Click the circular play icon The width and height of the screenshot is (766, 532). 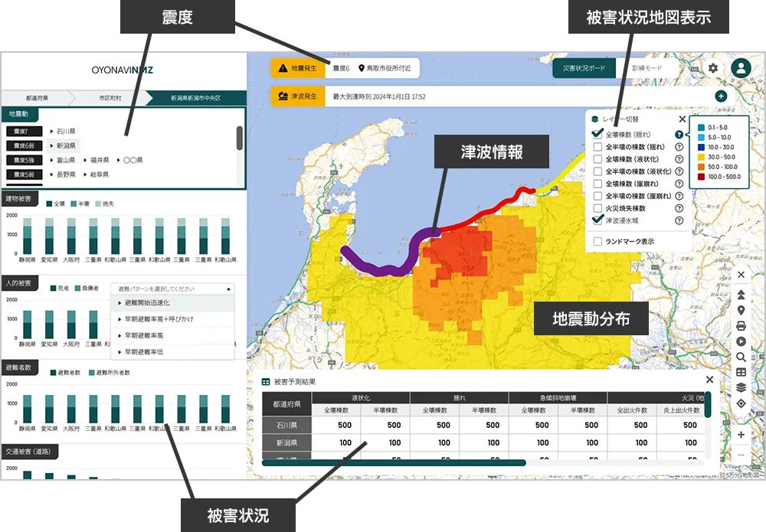(x=741, y=341)
